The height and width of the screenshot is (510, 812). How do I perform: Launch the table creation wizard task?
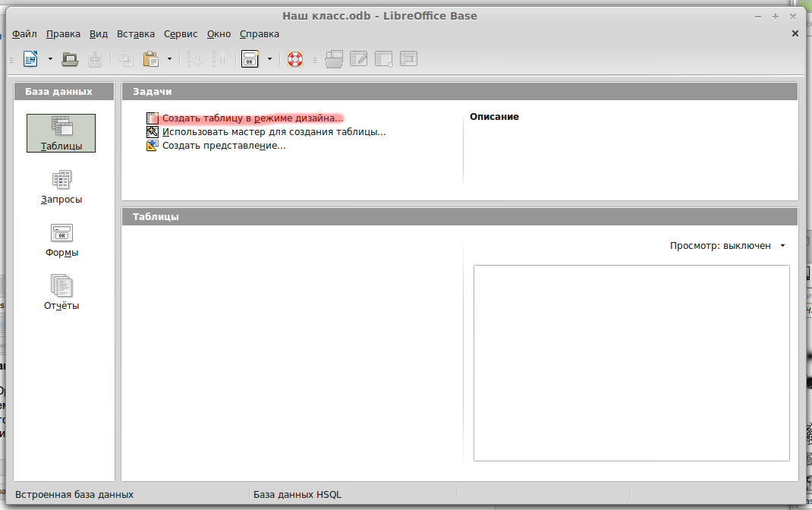click(273, 132)
